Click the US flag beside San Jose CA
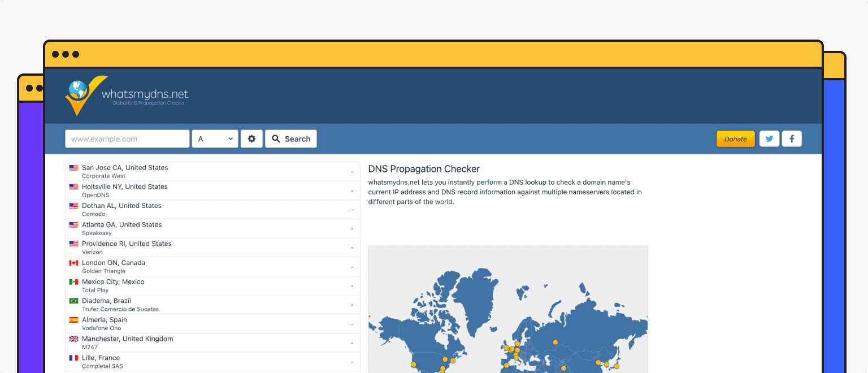The image size is (868, 373). (73, 167)
